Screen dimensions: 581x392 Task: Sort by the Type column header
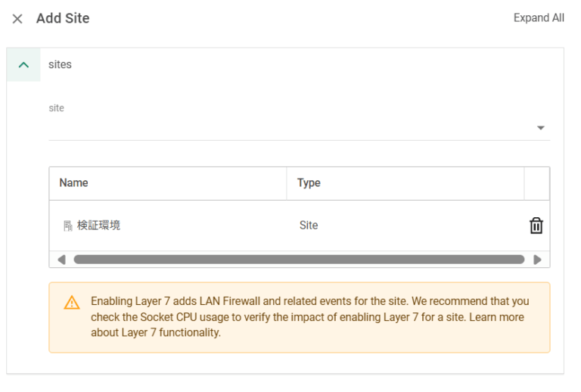pyautogui.click(x=309, y=183)
